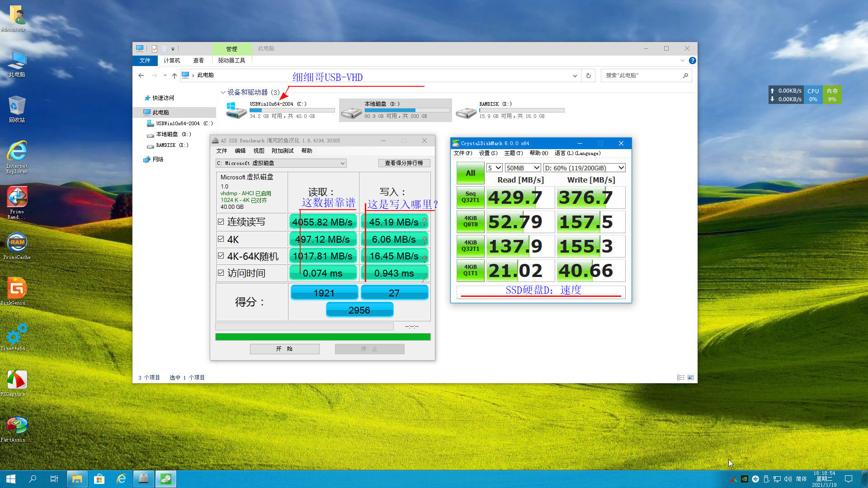This screenshot has height=488, width=868.
Task: Toggle the 4K test checkbox
Action: 221,239
